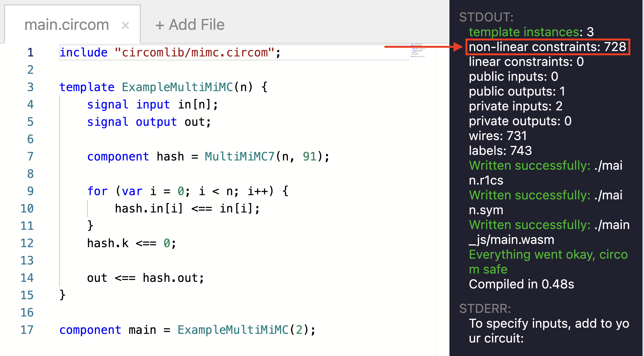644x356 pixels.
Task: Click the non-linear constraints: 728 output line
Action: [x=547, y=47]
